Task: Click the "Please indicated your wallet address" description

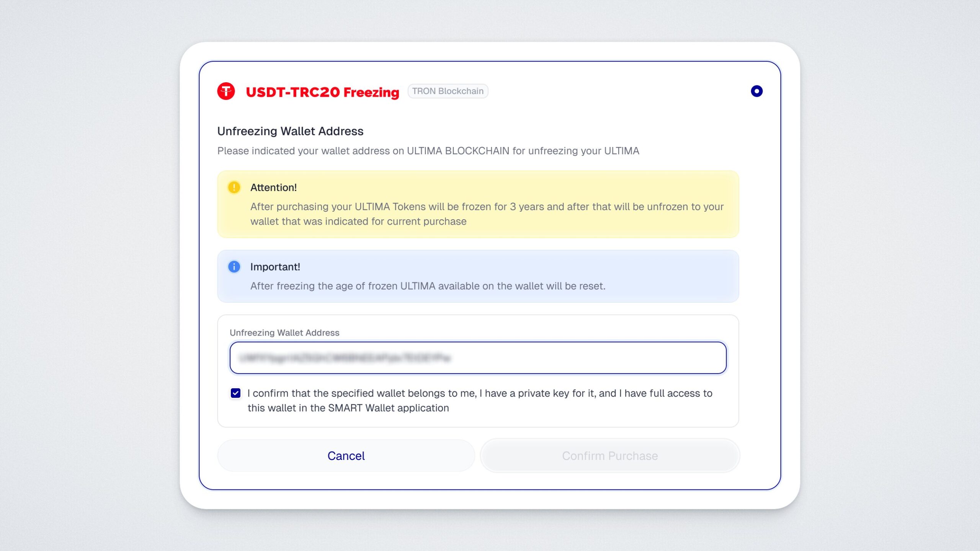Action: [x=428, y=151]
